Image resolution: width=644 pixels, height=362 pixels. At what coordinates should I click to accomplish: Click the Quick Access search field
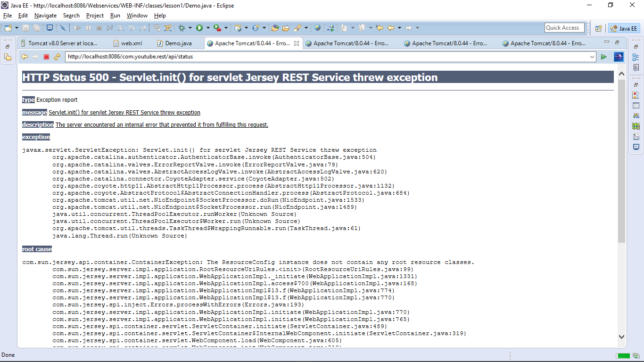click(564, 28)
